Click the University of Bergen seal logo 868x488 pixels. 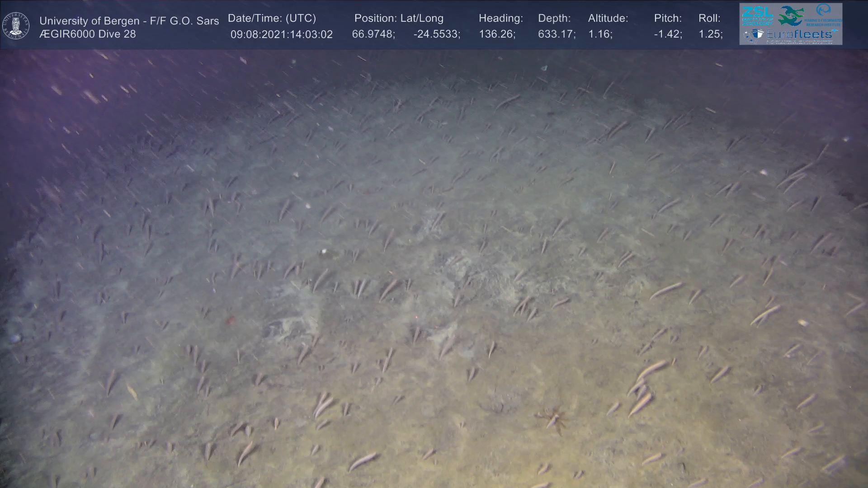point(16,25)
